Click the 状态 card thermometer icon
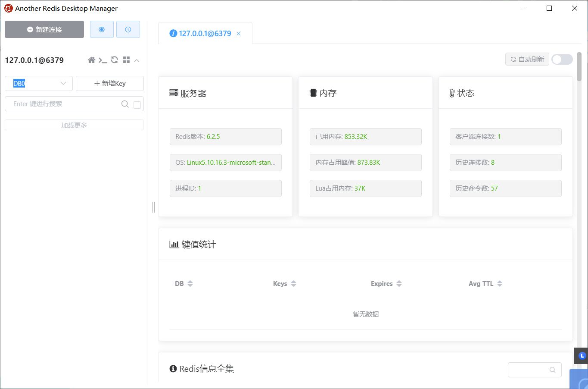Viewport: 588px width, 389px height. click(452, 93)
